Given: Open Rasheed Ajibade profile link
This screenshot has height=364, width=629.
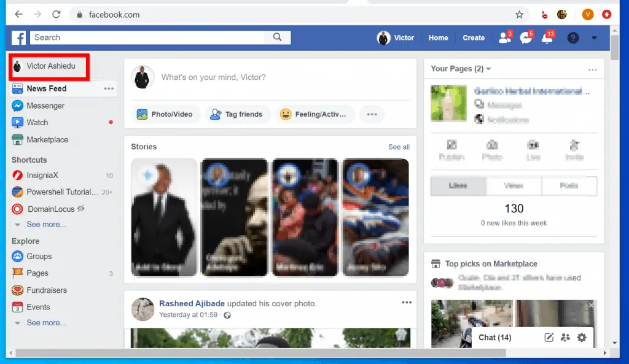Looking at the screenshot, I should [x=192, y=303].
